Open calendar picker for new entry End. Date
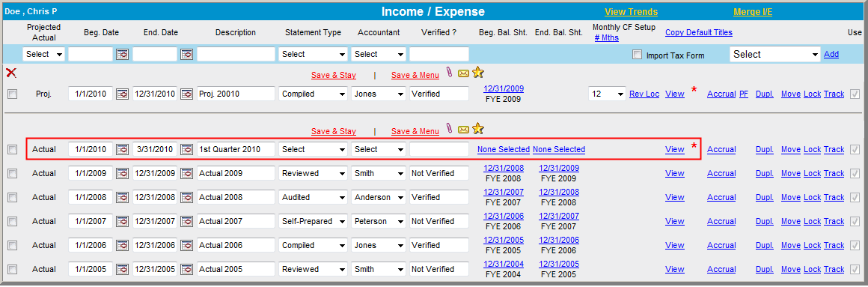Screen dimensions: 868x287 click(x=187, y=54)
